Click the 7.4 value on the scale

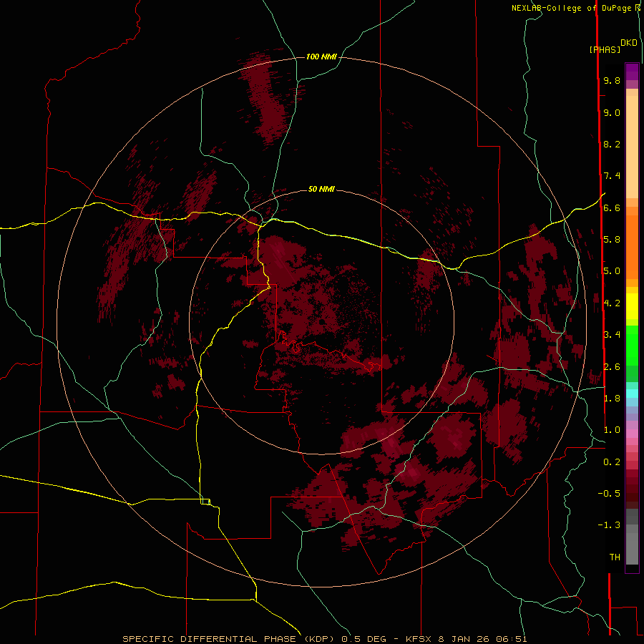pyautogui.click(x=612, y=176)
